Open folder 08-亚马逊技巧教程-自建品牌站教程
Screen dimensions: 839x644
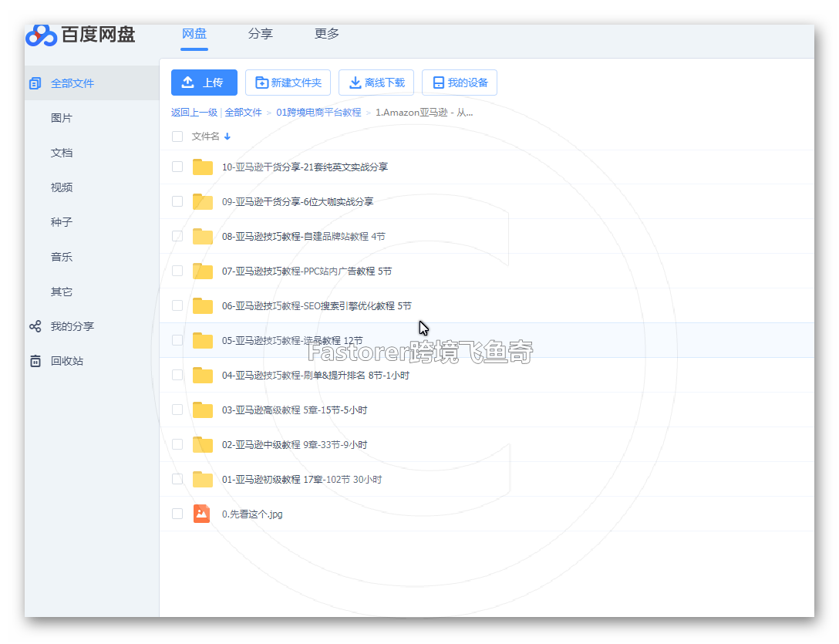tap(303, 237)
